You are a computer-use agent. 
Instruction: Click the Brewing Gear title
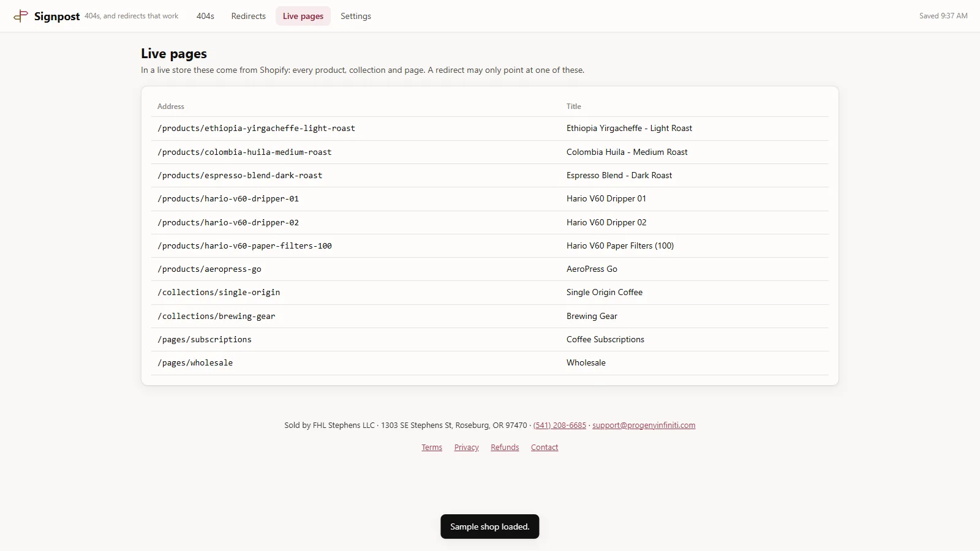[592, 317]
